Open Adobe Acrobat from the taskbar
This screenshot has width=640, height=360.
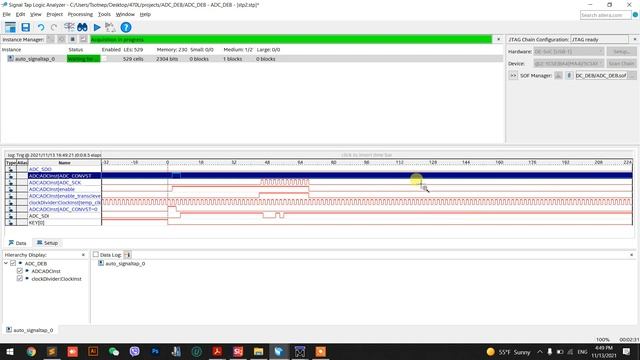(217, 351)
